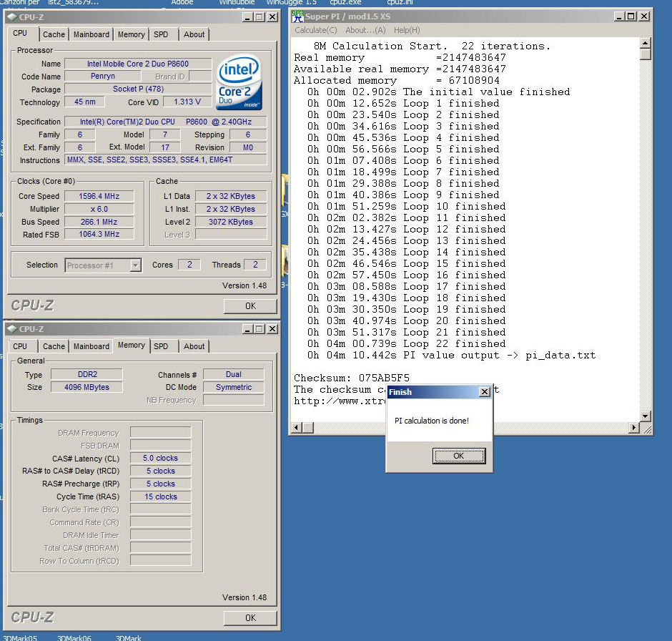Image resolution: width=672 pixels, height=641 pixels.
Task: Select the 3DMark06 desktop shortcut
Action: coord(74,637)
